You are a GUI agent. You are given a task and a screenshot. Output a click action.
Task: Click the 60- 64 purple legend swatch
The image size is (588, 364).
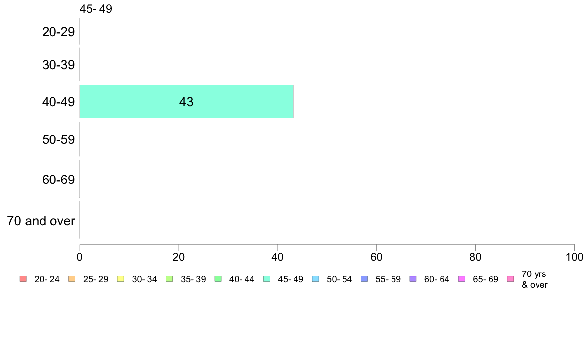(413, 279)
